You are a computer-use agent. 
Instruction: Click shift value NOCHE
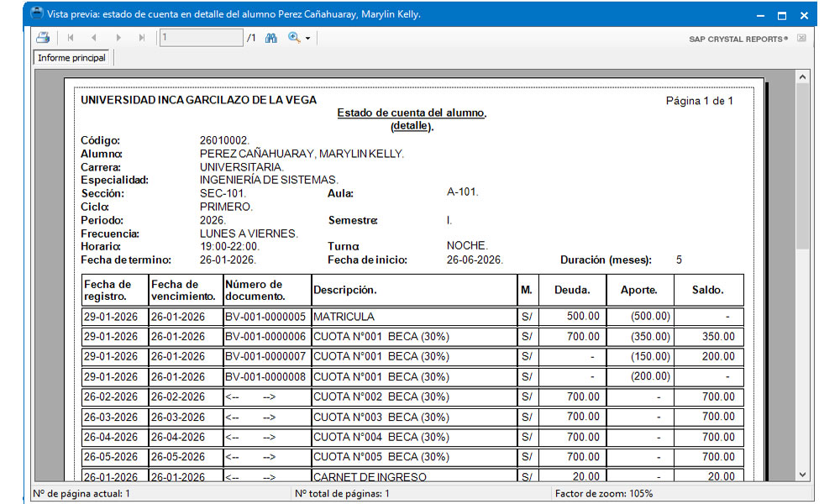click(467, 245)
